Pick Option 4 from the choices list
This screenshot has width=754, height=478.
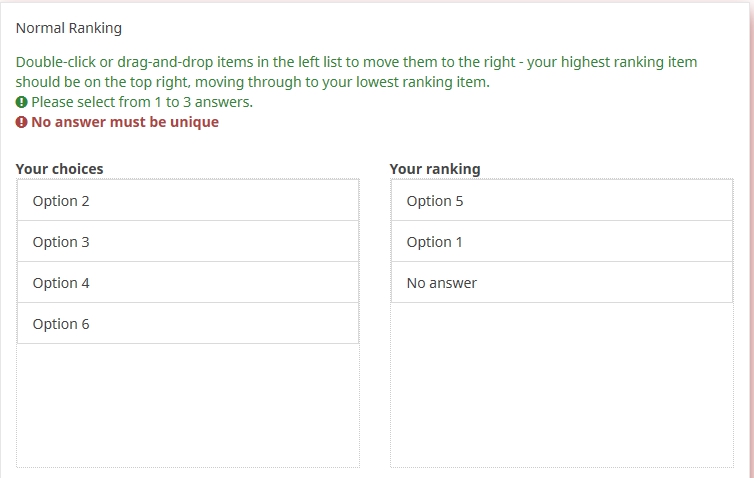click(187, 283)
